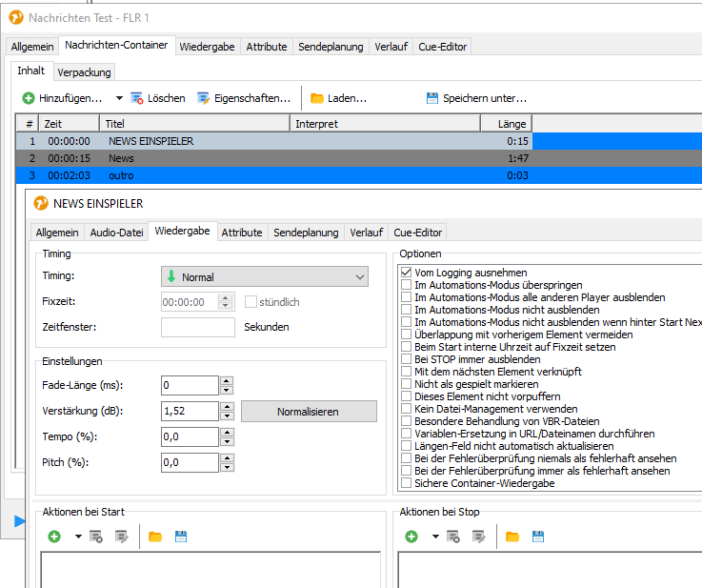Check Überlappung mit vorherigem Element vermeiden
Screen dimensions: 702x588
tap(406, 335)
